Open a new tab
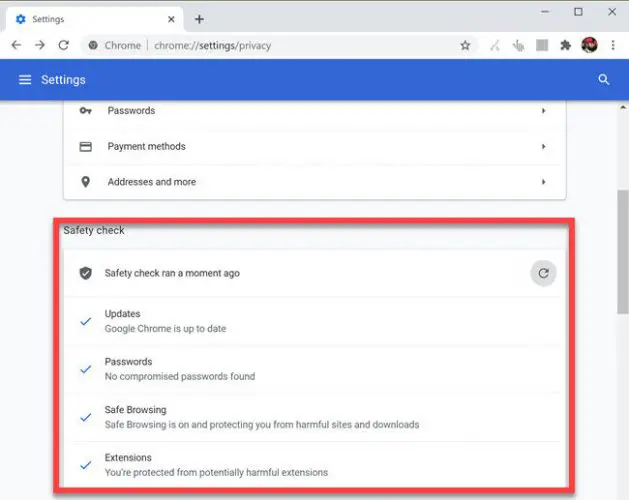 pyautogui.click(x=199, y=19)
